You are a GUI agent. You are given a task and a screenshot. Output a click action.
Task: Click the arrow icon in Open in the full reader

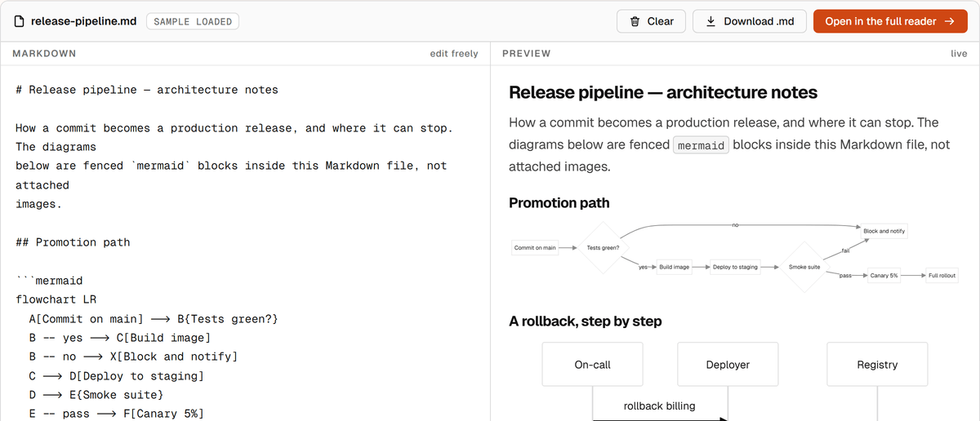[x=950, y=22]
